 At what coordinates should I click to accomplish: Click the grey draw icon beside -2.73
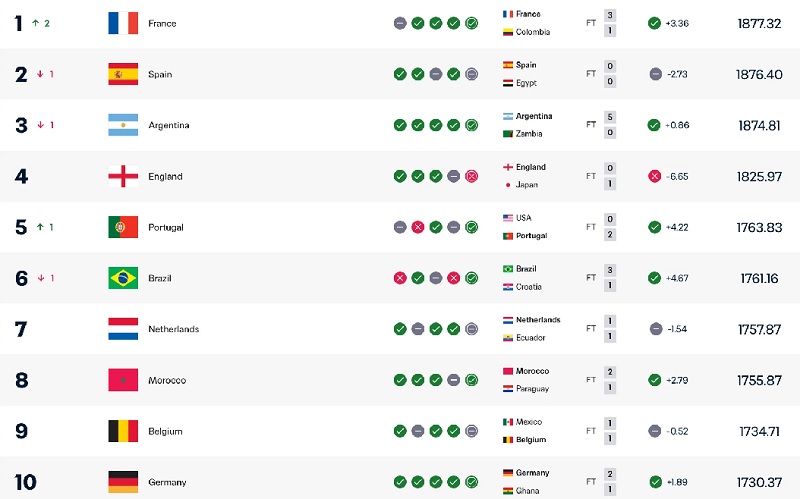click(654, 74)
